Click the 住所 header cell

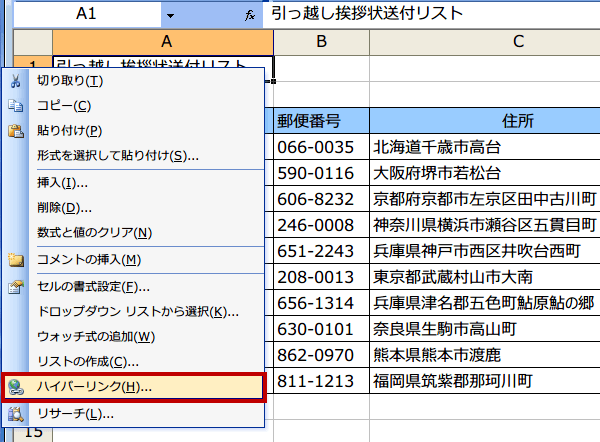coord(485,121)
